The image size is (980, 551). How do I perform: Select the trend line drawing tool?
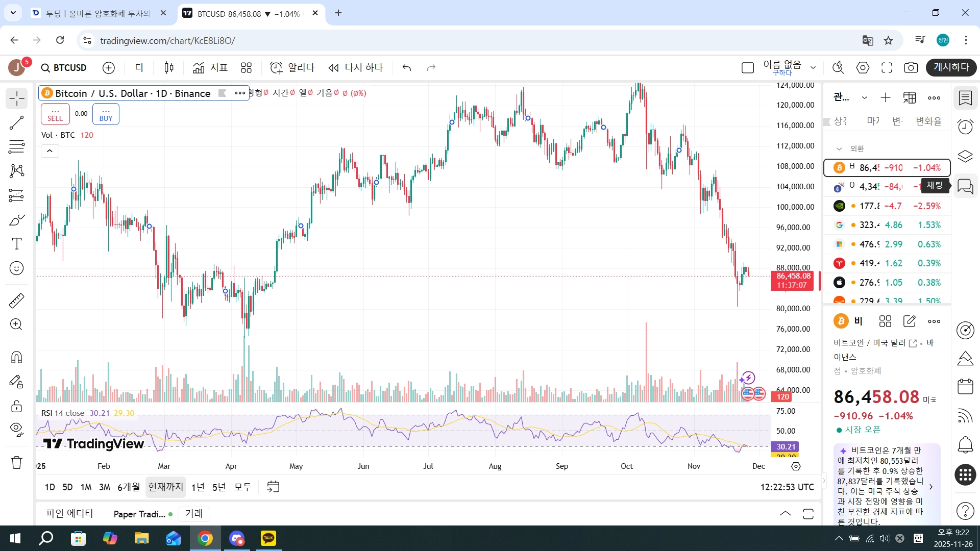(16, 122)
